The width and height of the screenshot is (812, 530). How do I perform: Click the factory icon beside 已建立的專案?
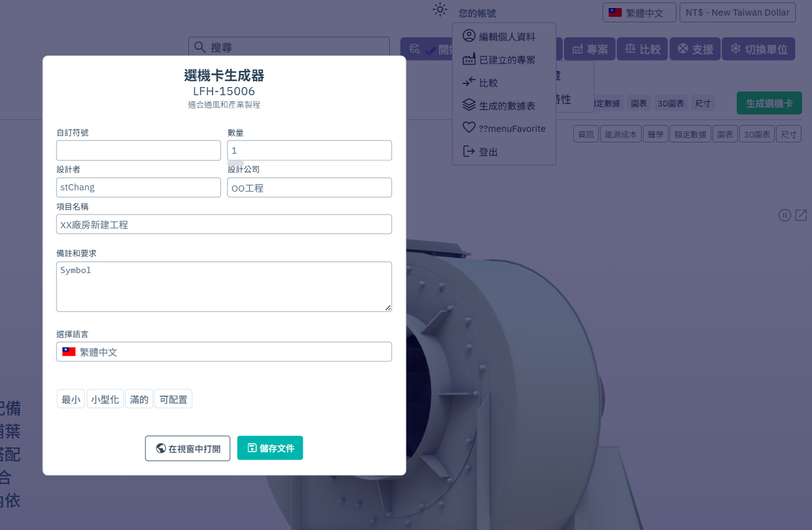coord(469,59)
